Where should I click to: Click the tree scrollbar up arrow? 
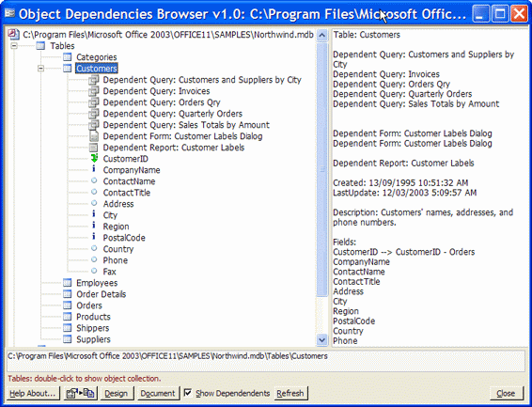(322, 36)
